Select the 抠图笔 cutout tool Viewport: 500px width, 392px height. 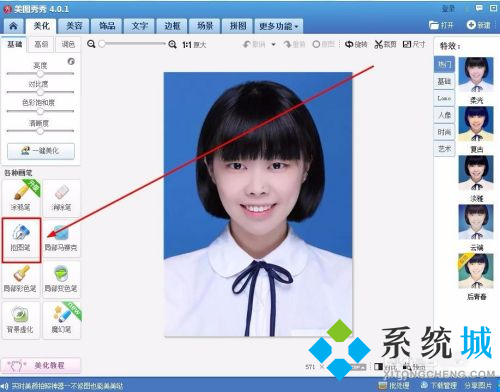point(21,239)
